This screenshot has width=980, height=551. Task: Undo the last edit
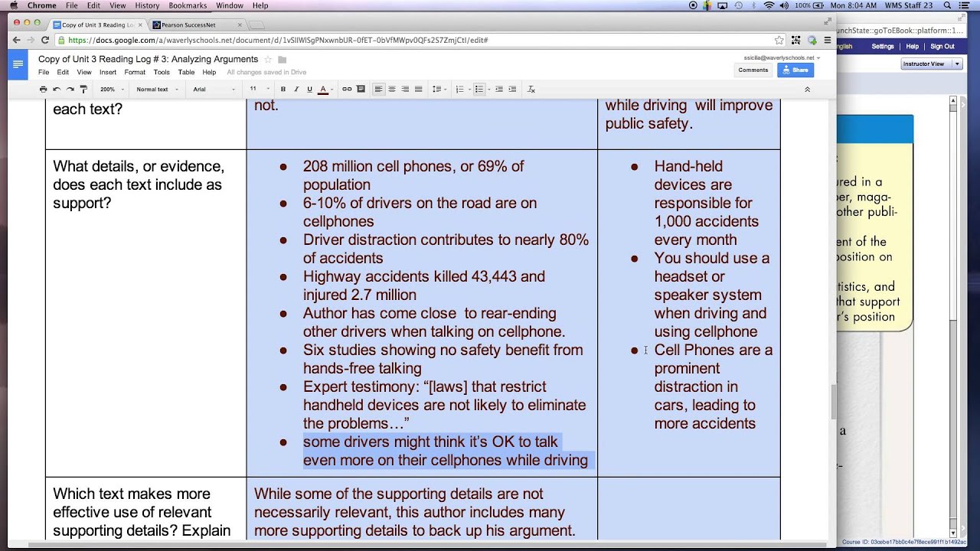57,90
